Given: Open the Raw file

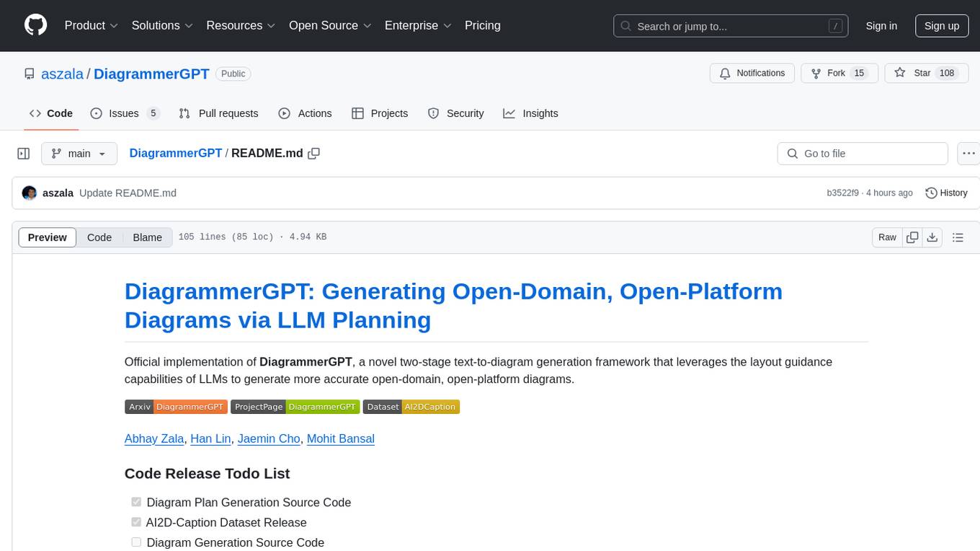Looking at the screenshot, I should tap(887, 237).
